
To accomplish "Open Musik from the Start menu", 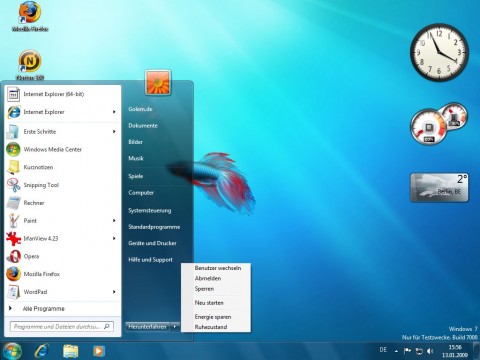I will pyautogui.click(x=136, y=158).
